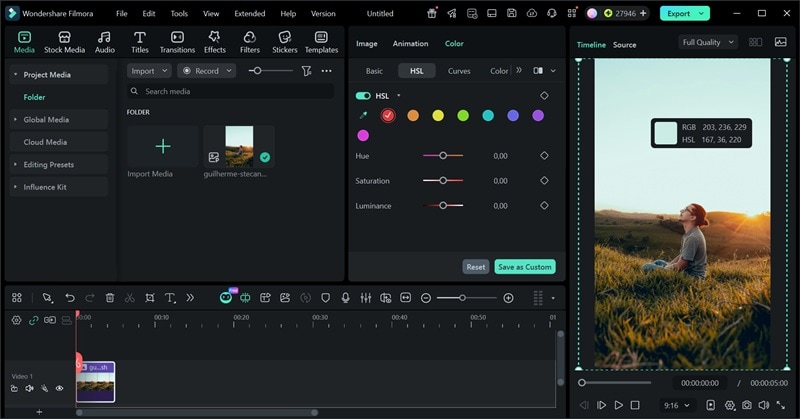This screenshot has width=800, height=419.
Task: Mute the Video 1 track
Action: [29, 388]
